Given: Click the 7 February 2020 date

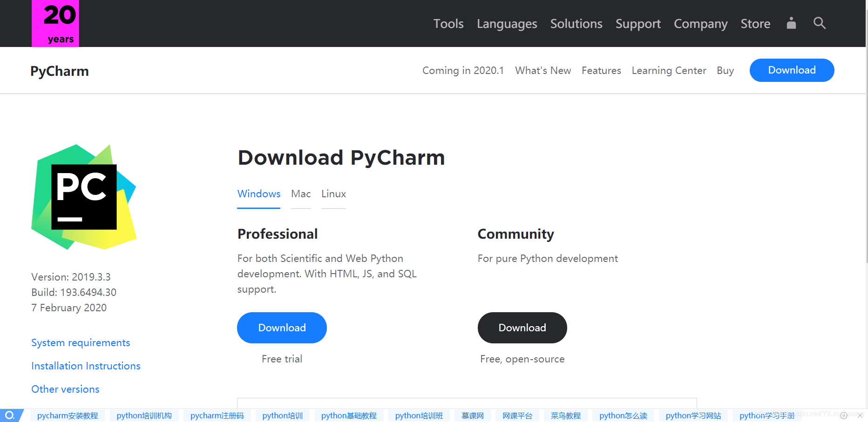Looking at the screenshot, I should 69,308.
